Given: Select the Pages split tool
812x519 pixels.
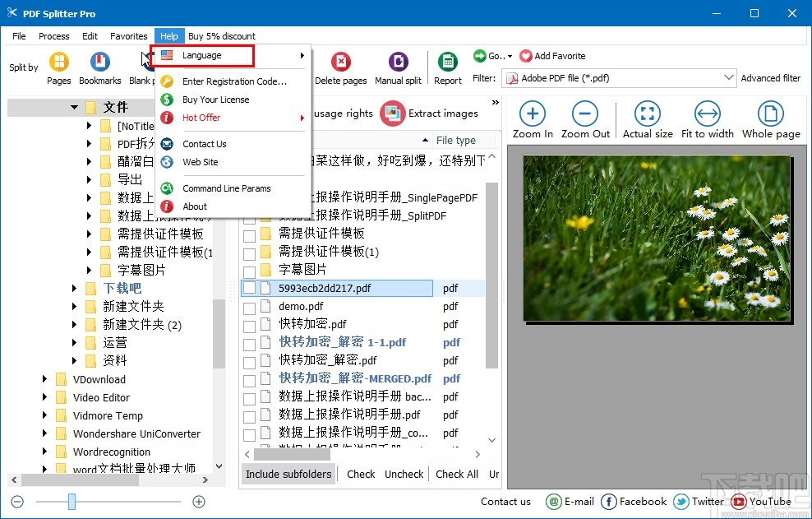Looking at the screenshot, I should (x=59, y=68).
